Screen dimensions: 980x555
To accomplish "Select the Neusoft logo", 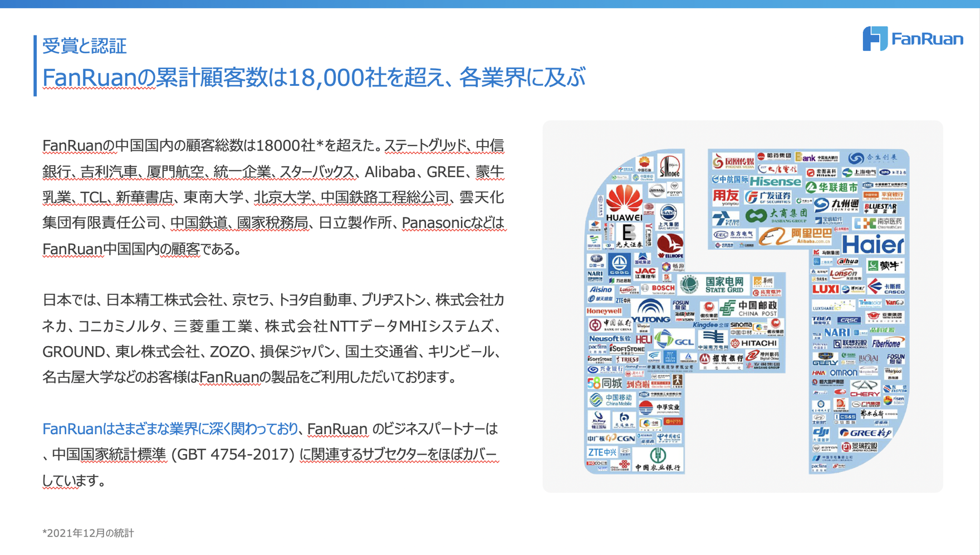I will click(610, 338).
